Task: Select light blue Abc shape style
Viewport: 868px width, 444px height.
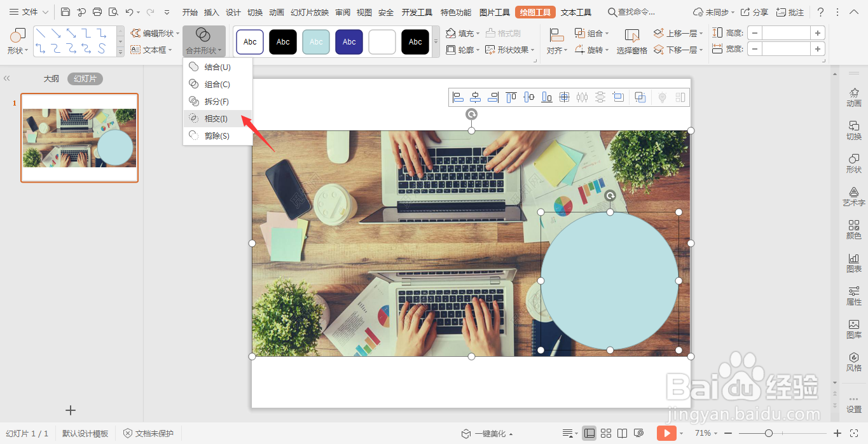Action: tap(316, 42)
